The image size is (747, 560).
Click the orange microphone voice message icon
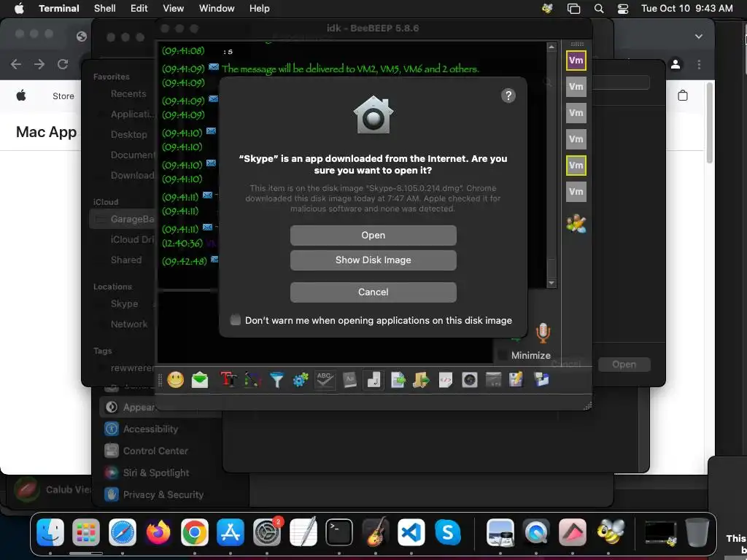click(543, 332)
